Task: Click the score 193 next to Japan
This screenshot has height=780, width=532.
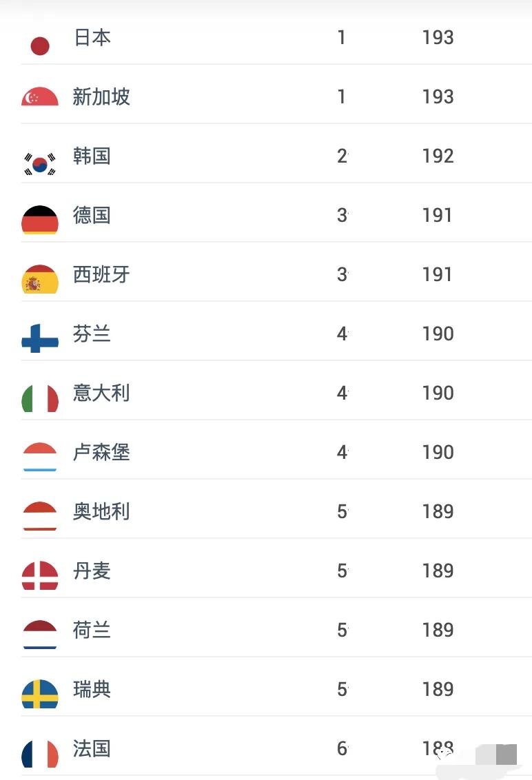Action: [438, 38]
